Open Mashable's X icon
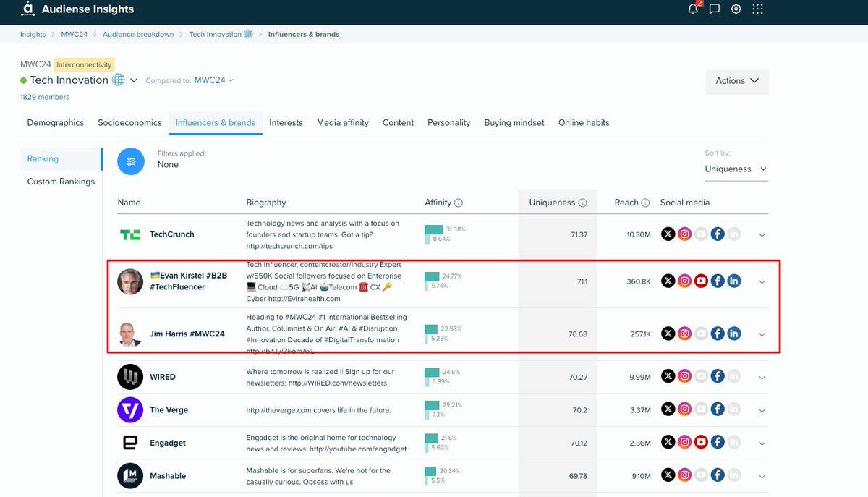The image size is (868, 497). (668, 475)
